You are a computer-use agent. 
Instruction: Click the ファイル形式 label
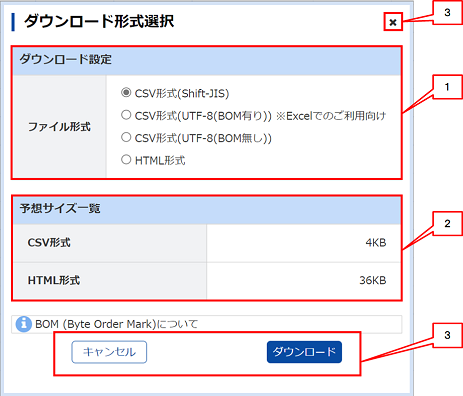tap(59, 127)
